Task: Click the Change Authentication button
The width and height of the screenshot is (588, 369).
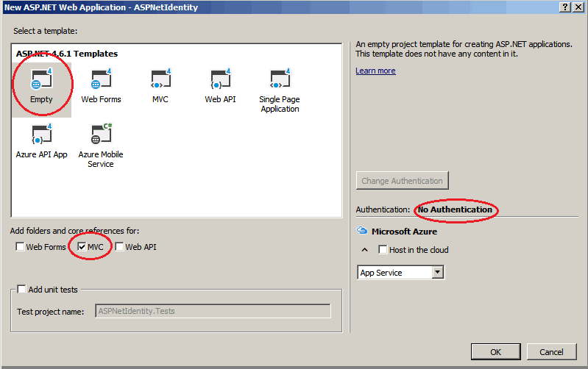Action: [402, 181]
